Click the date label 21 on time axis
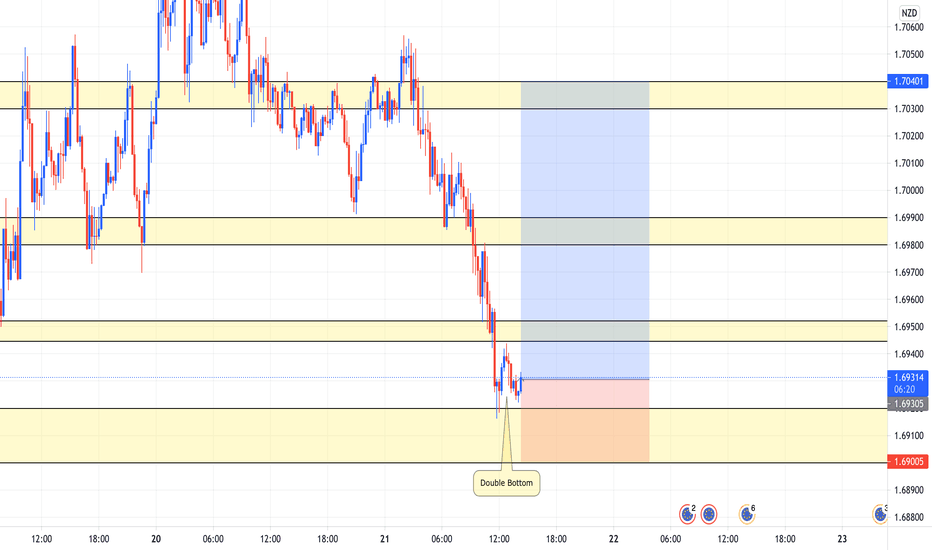 pyautogui.click(x=385, y=539)
